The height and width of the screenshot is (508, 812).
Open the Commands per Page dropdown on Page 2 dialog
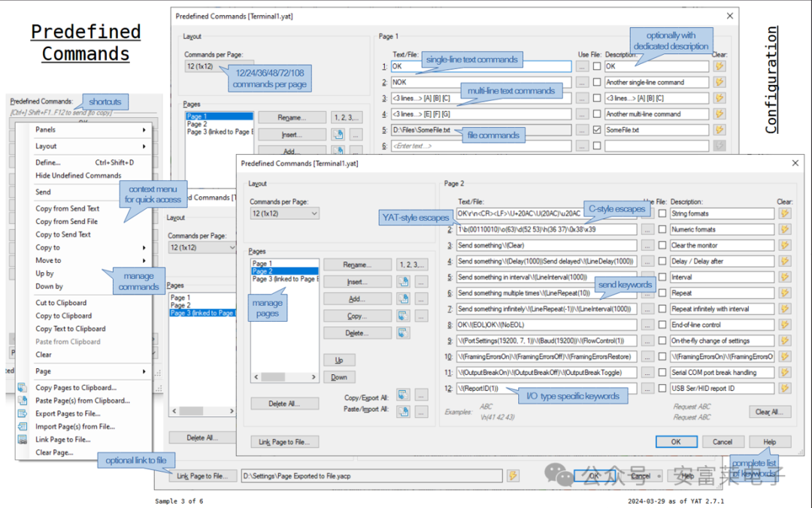coord(284,213)
